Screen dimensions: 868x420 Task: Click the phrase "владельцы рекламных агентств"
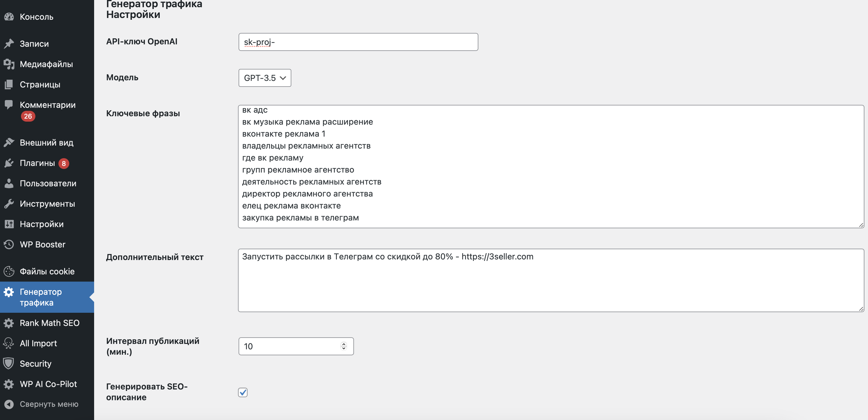pos(306,146)
